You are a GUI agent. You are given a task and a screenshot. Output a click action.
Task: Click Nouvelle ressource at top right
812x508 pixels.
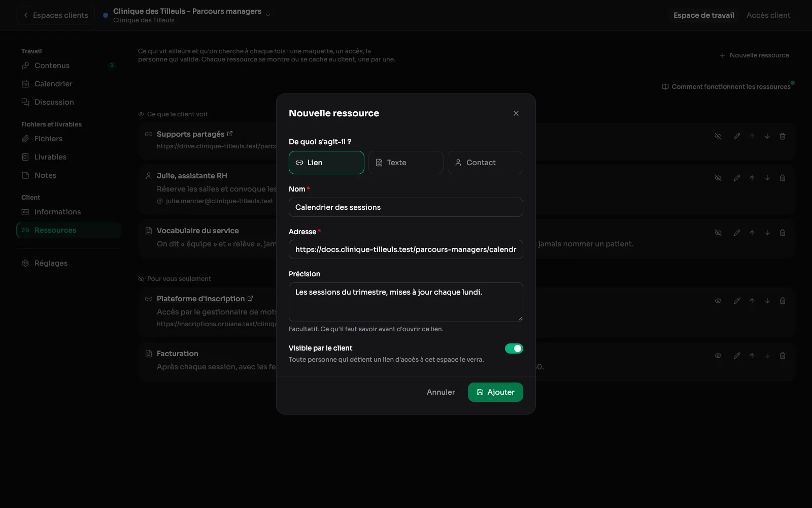coord(754,55)
